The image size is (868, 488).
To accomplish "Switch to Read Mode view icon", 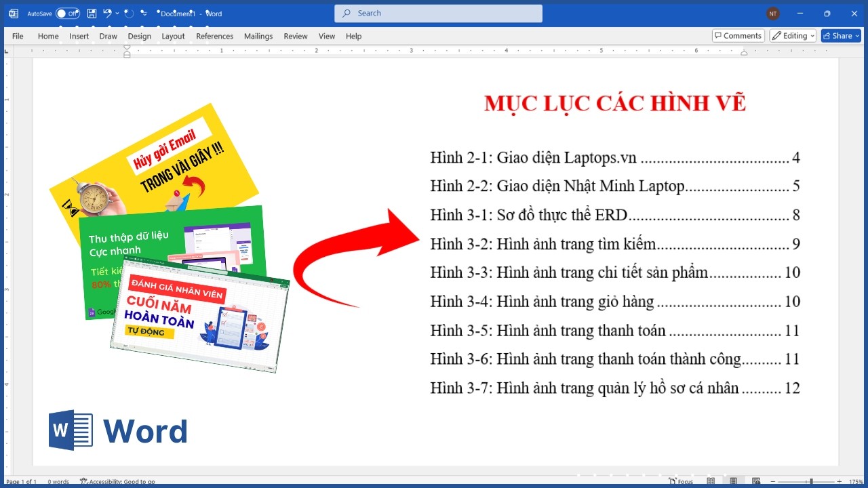I will coord(711,481).
